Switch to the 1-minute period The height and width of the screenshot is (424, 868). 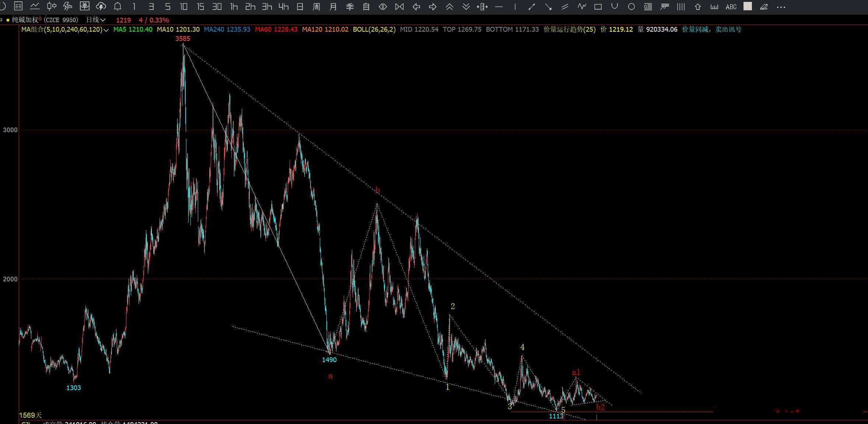pyautogui.click(x=134, y=7)
